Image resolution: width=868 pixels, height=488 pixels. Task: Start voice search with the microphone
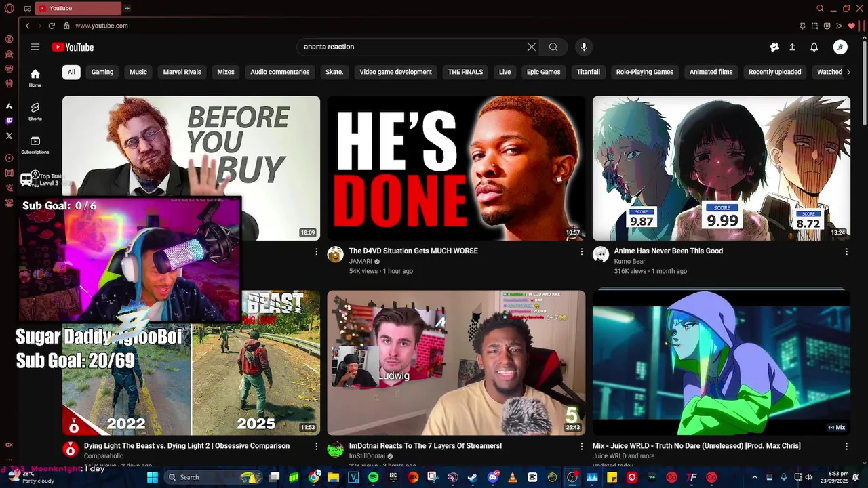(584, 47)
